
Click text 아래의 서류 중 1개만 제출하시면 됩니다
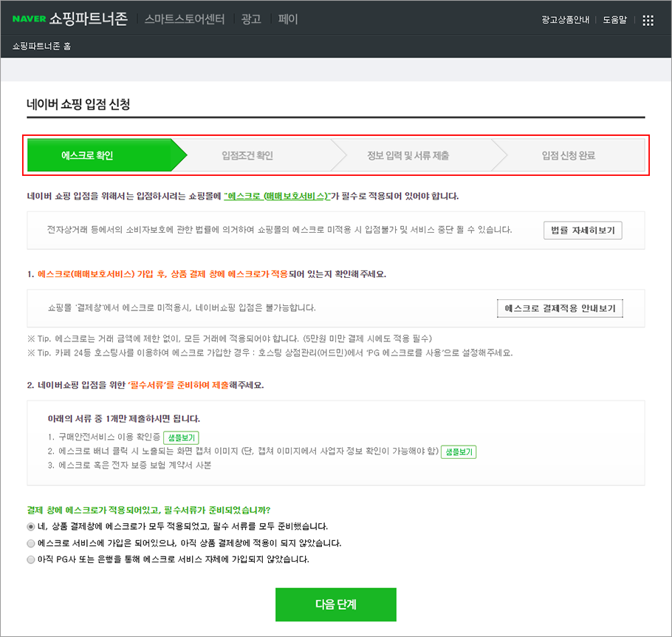click(124, 418)
